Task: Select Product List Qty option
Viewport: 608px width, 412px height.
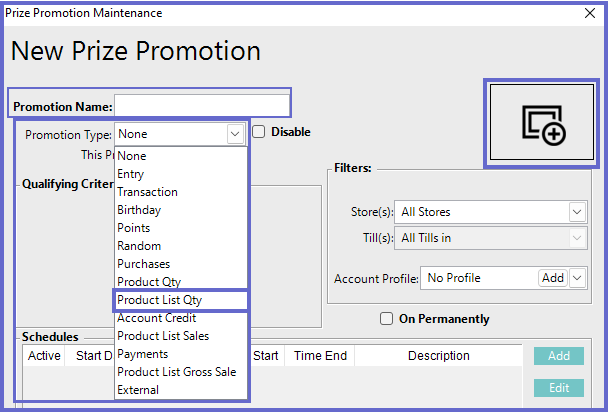Action: (x=166, y=300)
